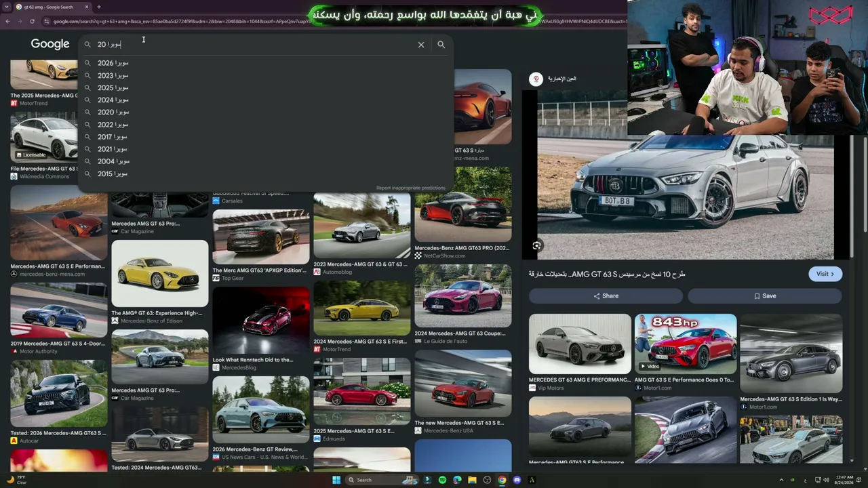Click the taskbar Search box
The width and height of the screenshot is (868, 488).
pyautogui.click(x=382, y=480)
